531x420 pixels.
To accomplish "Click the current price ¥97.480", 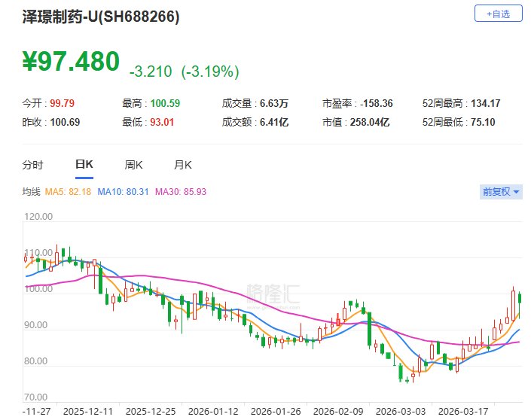I will pyautogui.click(x=71, y=62).
